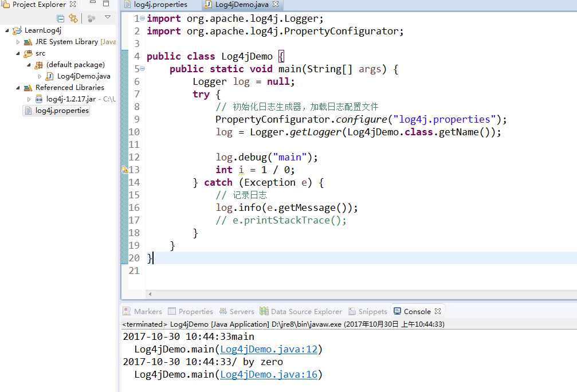Close the Log4jDemo.java editor tab

tap(276, 5)
